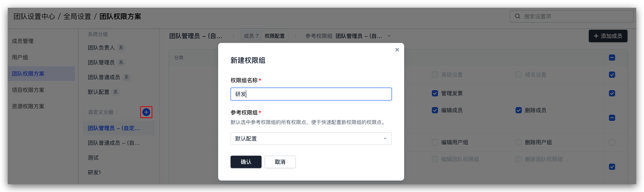The height and width of the screenshot is (192, 644).
Task: Switch to the 成员 7 tab
Action: pos(251,36)
